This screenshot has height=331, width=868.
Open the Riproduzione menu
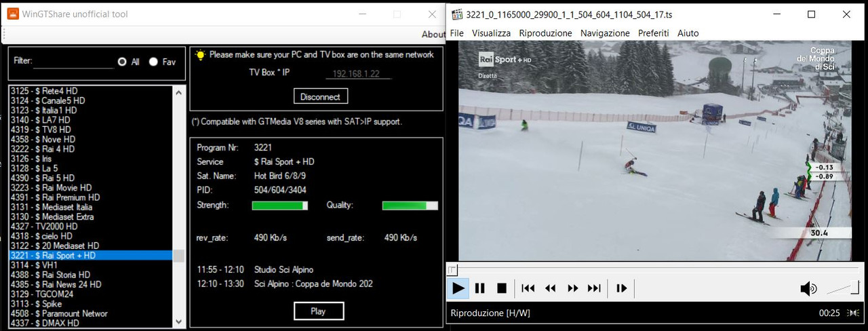pos(545,33)
